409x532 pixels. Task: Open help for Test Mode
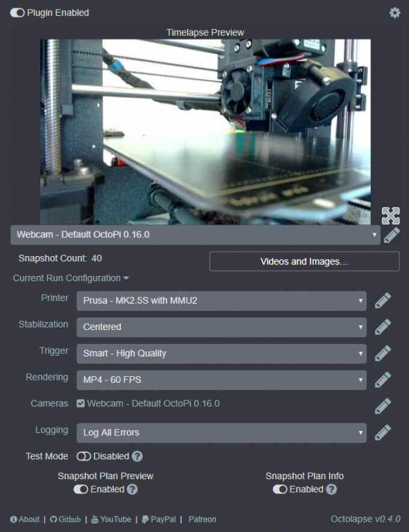tap(137, 456)
